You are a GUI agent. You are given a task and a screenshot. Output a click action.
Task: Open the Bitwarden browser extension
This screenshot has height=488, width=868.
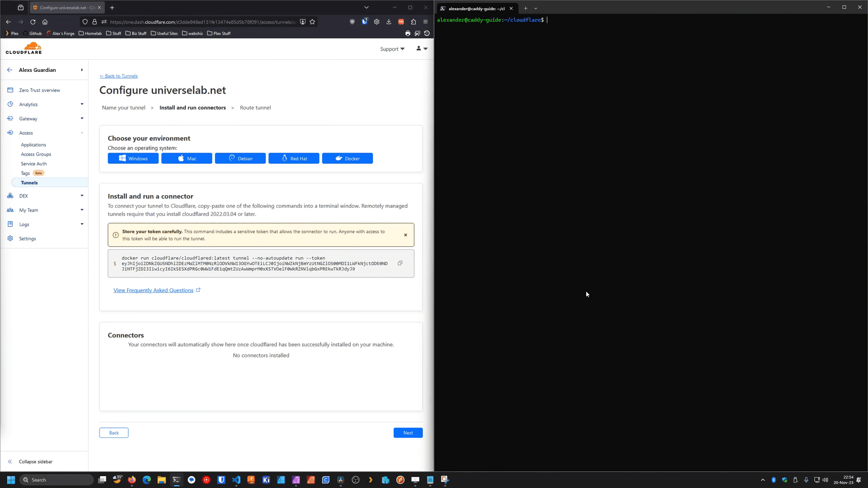[364, 21]
